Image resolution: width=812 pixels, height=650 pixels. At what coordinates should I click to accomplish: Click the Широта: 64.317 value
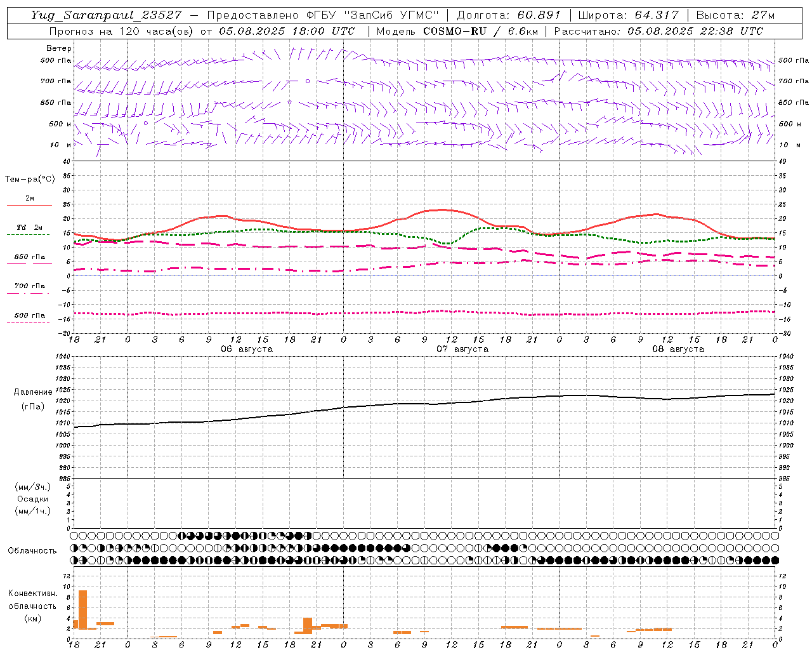coord(629,15)
